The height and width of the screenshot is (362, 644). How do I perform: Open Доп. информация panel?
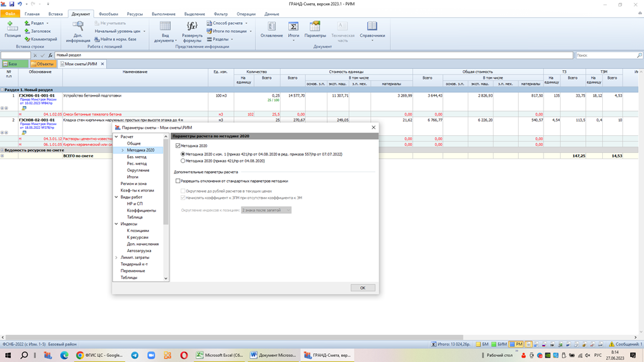pos(78,32)
